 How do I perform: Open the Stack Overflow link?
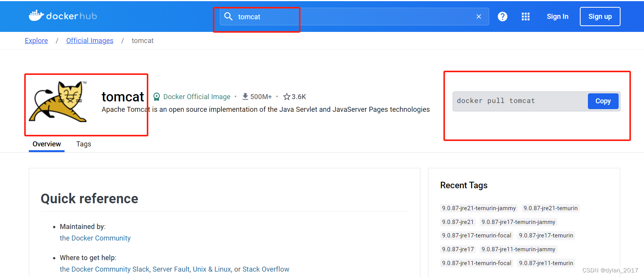coord(266,269)
